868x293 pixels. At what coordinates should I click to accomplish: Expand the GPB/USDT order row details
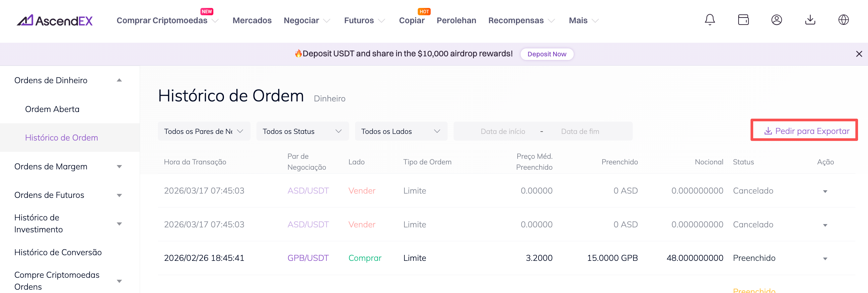(x=825, y=259)
